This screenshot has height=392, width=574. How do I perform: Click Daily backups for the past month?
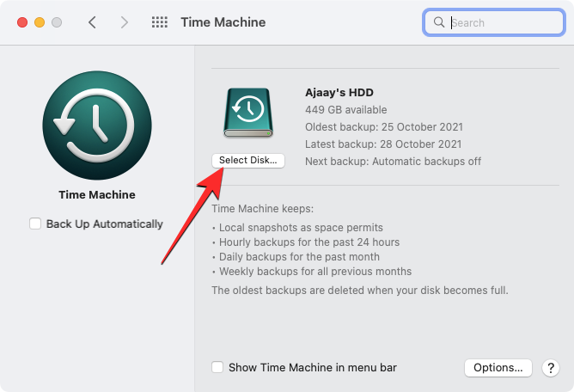[299, 257]
